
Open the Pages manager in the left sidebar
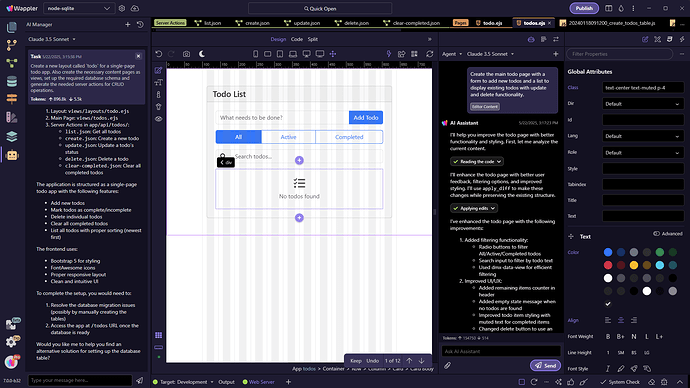point(12,27)
